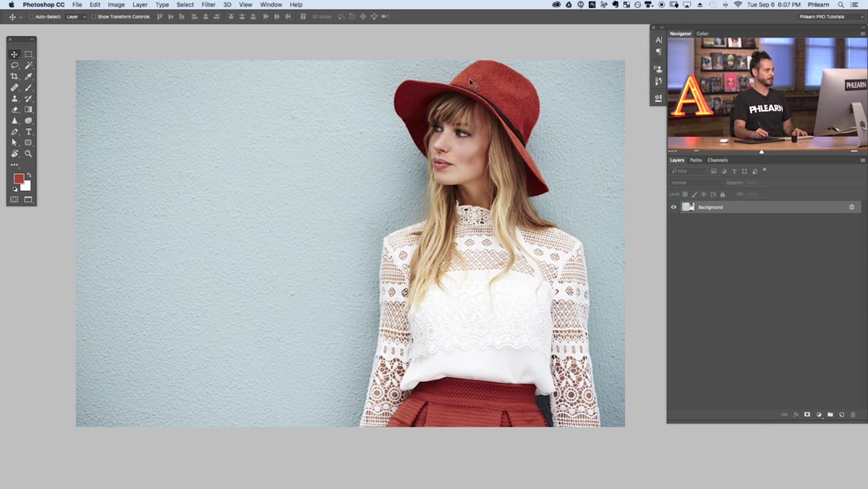
Task: Toggle the type layers filter
Action: [734, 171]
